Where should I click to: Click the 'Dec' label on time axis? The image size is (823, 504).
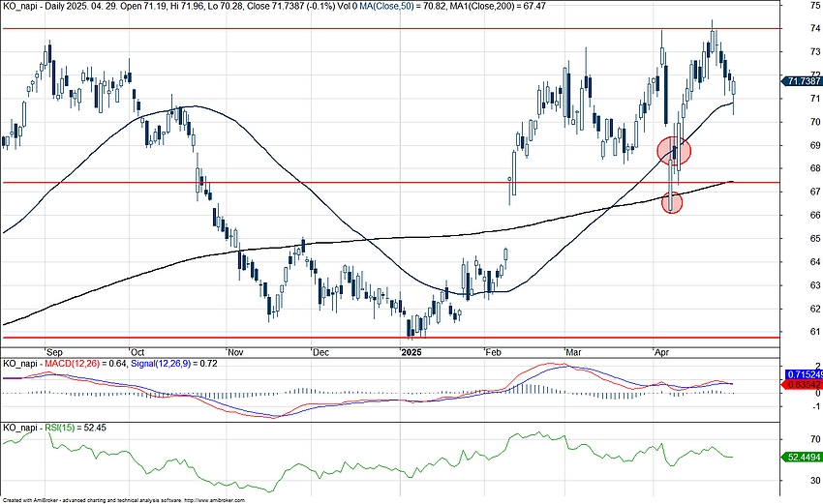[320, 352]
